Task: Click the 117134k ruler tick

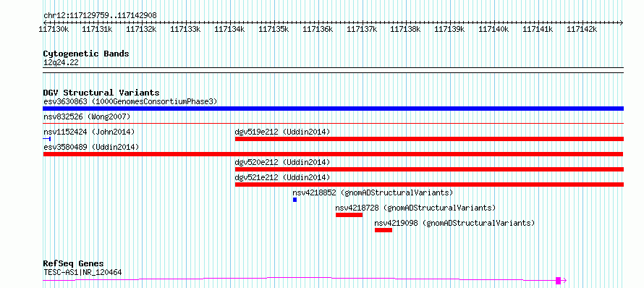Action: (230, 29)
